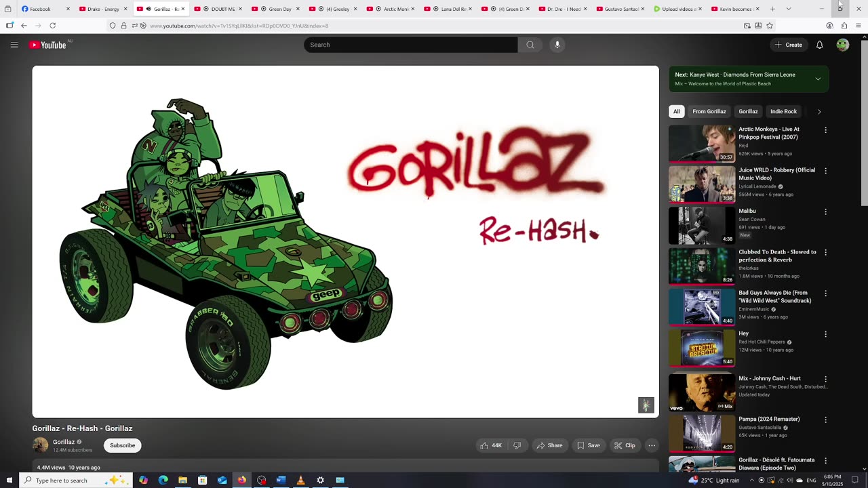Open File Explorer from the taskbar
Screen dimensions: 868x488
pos(182,480)
